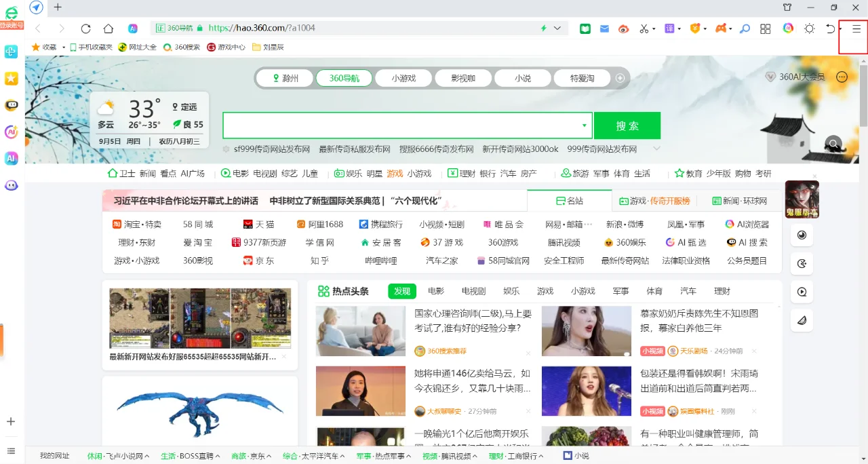
Task: Open sidebar list menu icon at bottom
Action: [x=11, y=451]
